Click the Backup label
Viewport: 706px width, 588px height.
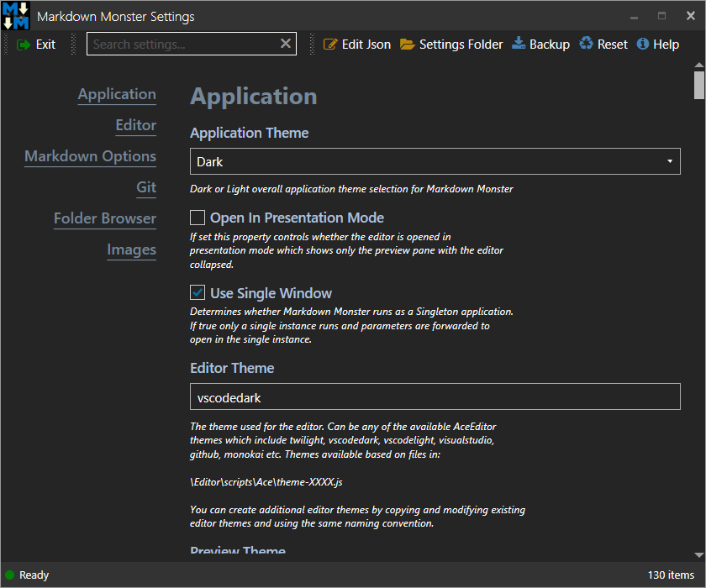point(550,45)
